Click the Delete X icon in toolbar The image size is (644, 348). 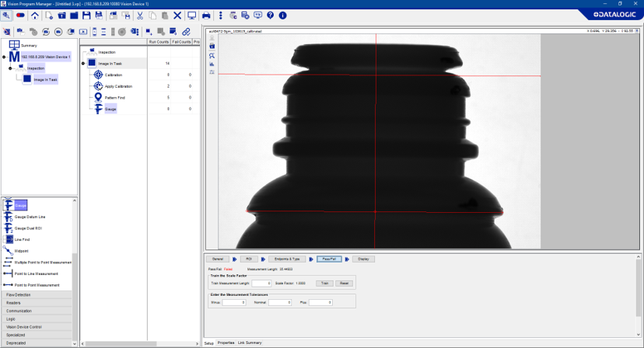point(177,16)
